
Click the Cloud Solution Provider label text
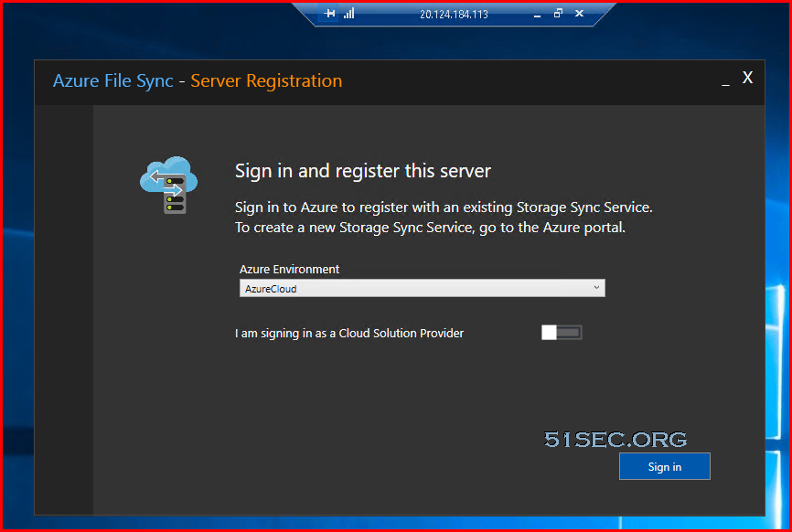349,333
